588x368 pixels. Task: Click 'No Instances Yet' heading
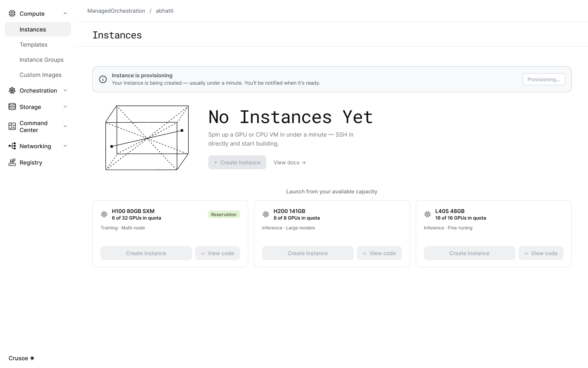[290, 117]
